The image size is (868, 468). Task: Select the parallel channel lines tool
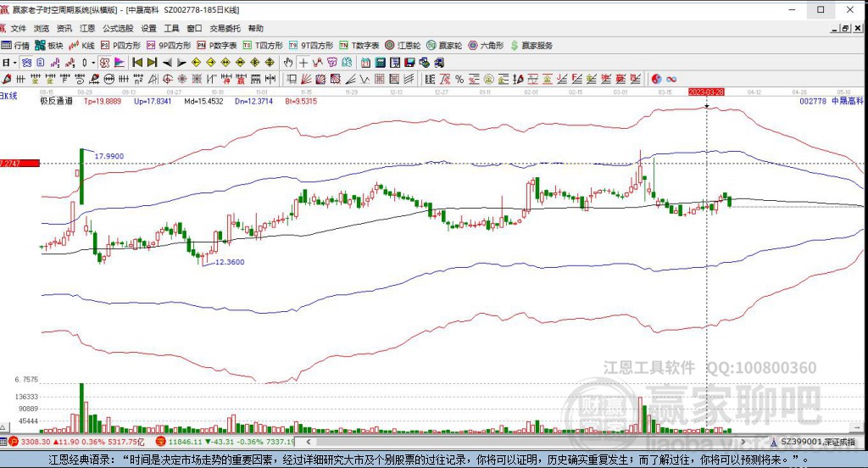(409, 79)
